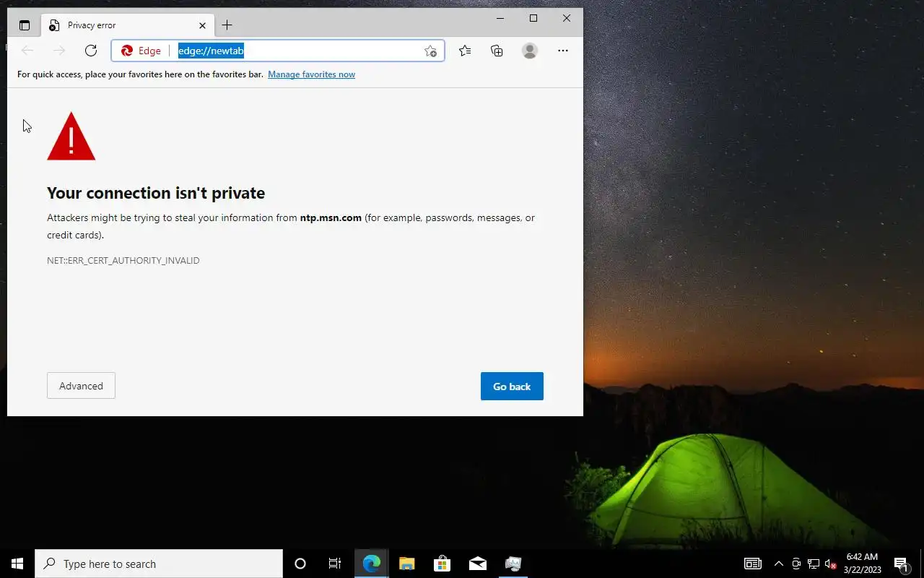Click the muted volume tray icon

click(831, 564)
